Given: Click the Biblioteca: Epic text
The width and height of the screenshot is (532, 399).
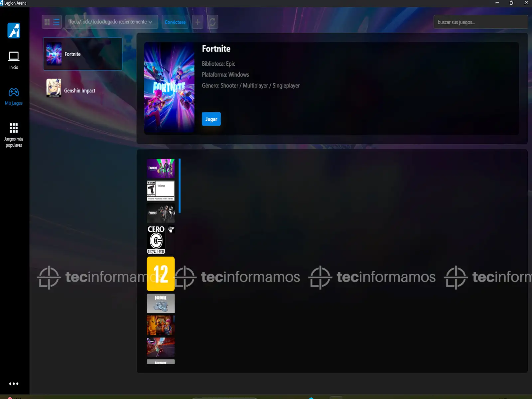Looking at the screenshot, I should click(x=218, y=64).
